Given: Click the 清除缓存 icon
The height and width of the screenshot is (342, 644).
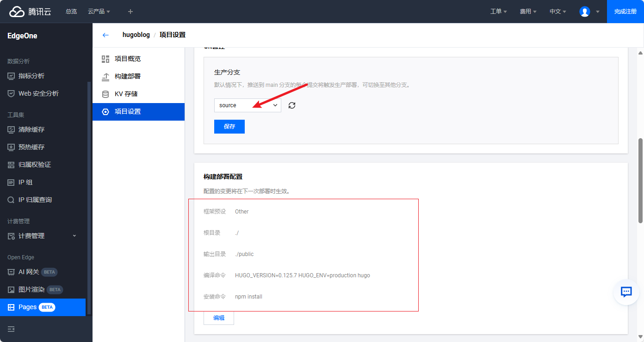Looking at the screenshot, I should (x=11, y=129).
